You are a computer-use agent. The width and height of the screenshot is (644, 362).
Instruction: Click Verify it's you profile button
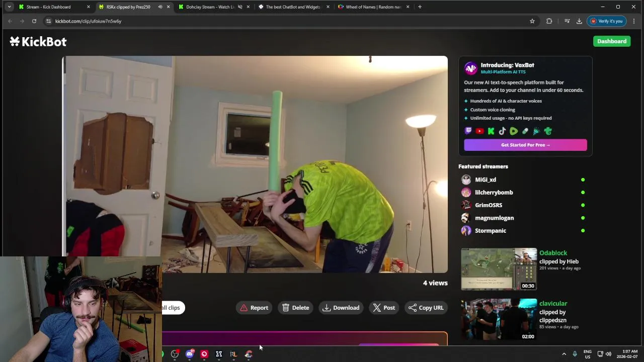(x=606, y=21)
